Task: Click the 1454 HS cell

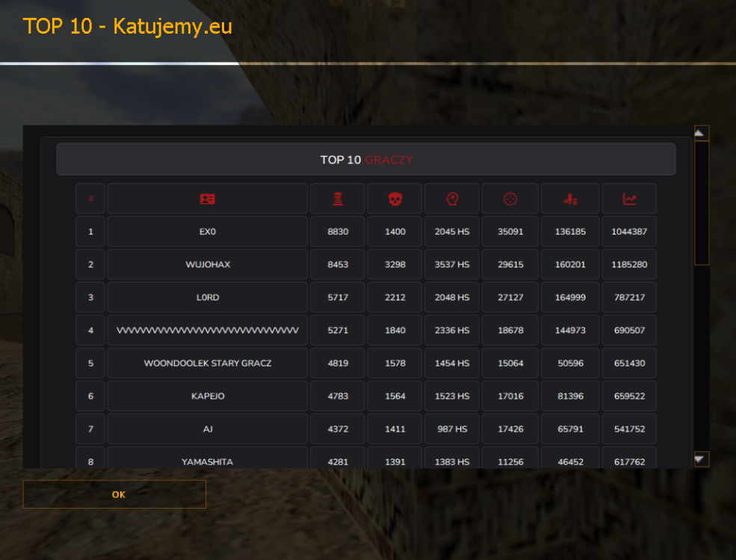Action: [452, 363]
